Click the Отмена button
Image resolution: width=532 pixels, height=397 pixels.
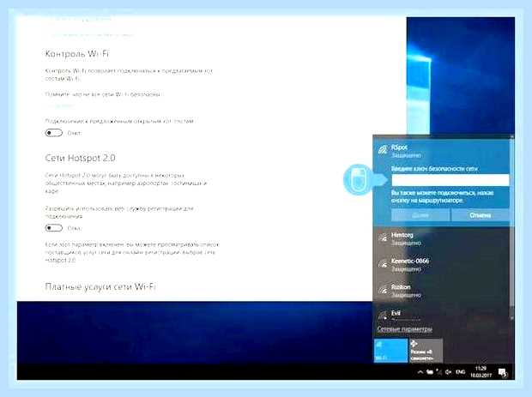point(481,215)
